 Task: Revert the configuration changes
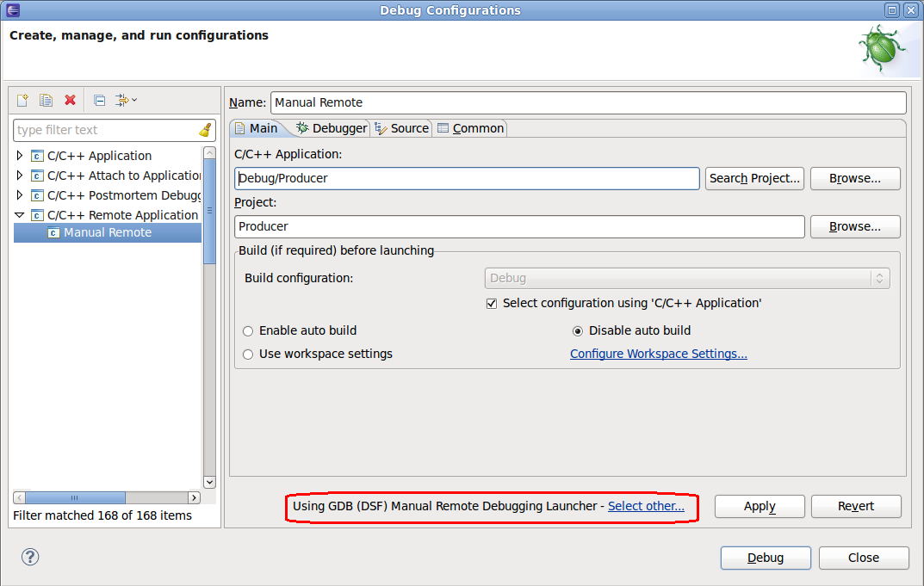coord(856,507)
